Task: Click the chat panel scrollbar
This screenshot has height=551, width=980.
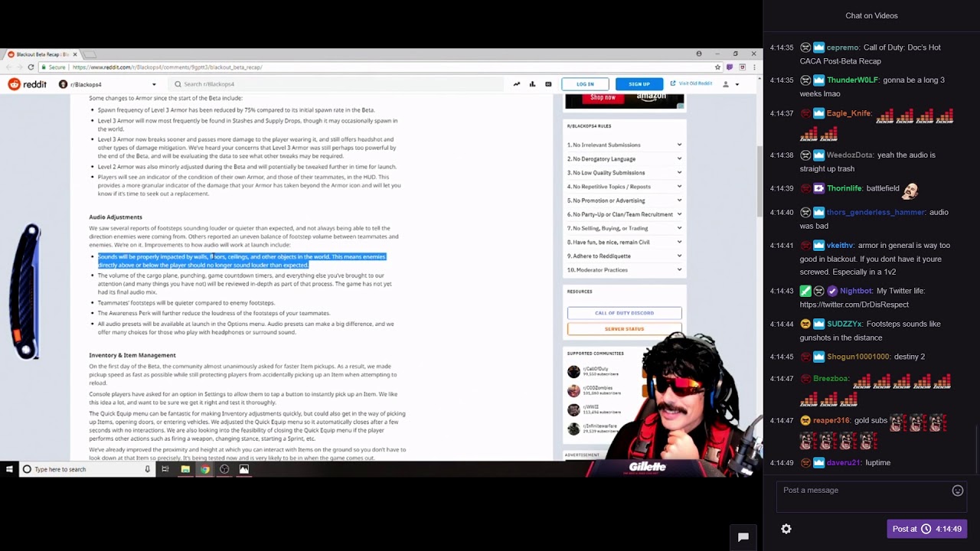Action: point(976,448)
